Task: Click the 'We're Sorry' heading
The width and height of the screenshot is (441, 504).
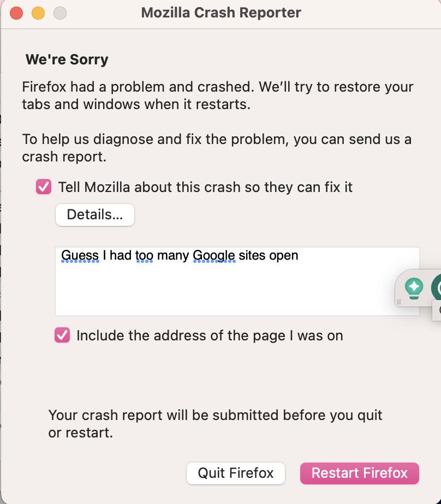Action: click(67, 59)
